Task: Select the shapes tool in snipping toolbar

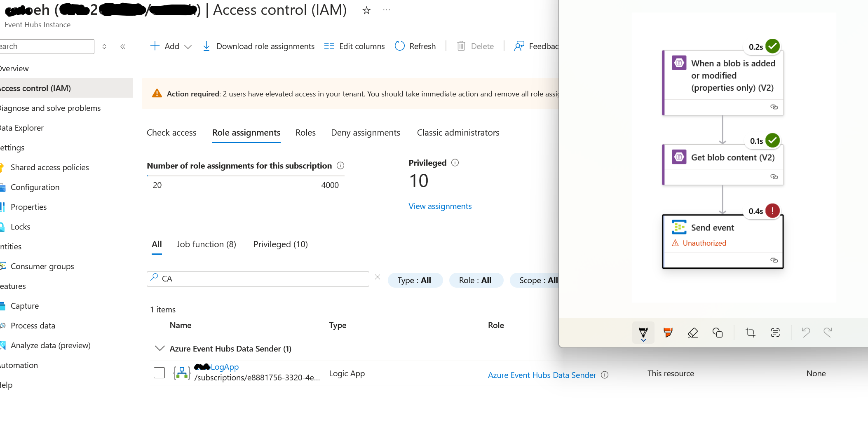Action: [x=718, y=333]
